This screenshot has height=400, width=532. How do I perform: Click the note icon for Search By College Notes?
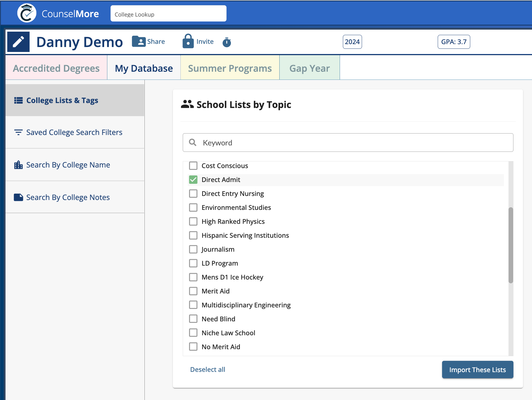click(19, 197)
